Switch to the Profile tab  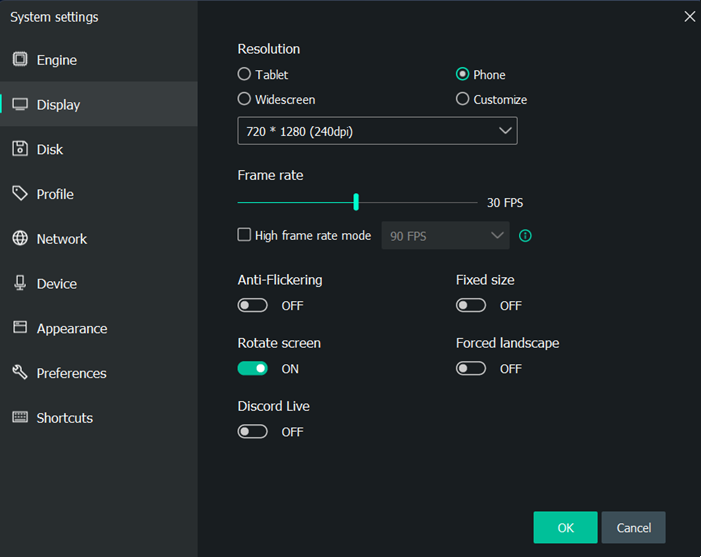point(99,194)
